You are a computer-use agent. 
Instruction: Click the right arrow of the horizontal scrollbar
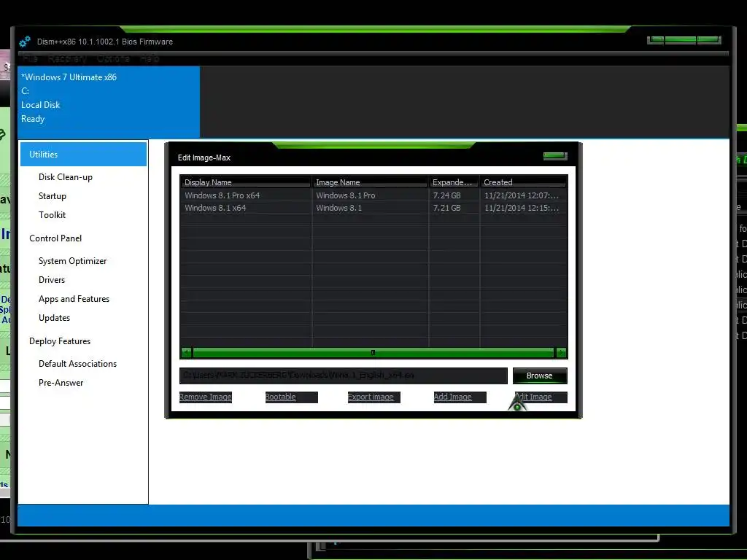point(561,353)
